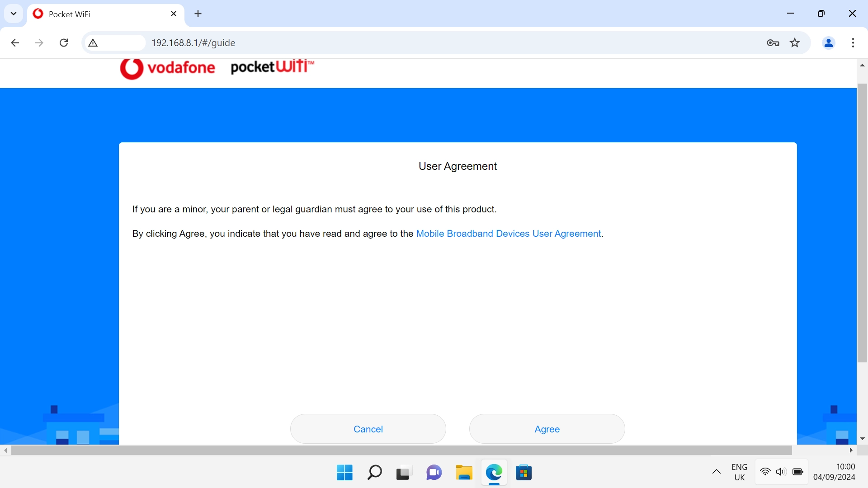Reload the Pocket WiFi page
The height and width of the screenshot is (488, 868).
click(x=64, y=43)
